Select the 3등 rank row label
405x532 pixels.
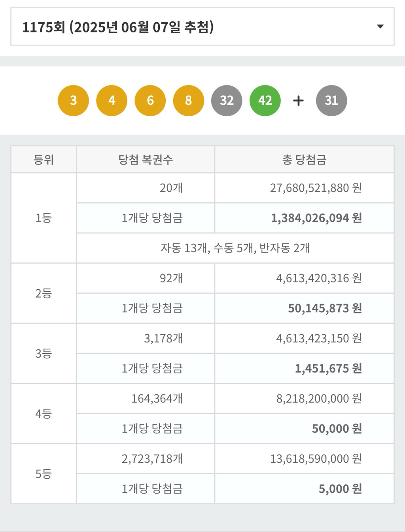[44, 353]
